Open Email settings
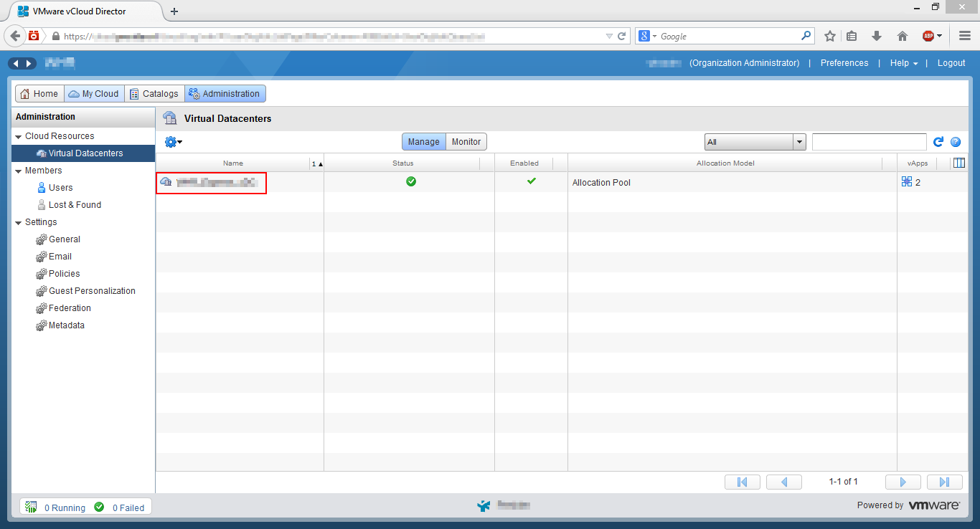The width and height of the screenshot is (980, 529). (60, 257)
